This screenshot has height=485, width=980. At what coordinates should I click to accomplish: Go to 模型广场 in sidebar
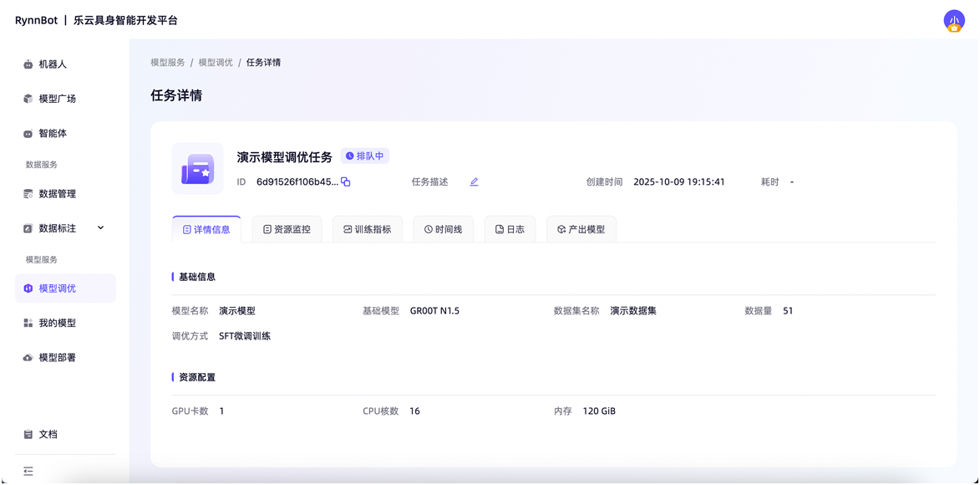click(65, 98)
